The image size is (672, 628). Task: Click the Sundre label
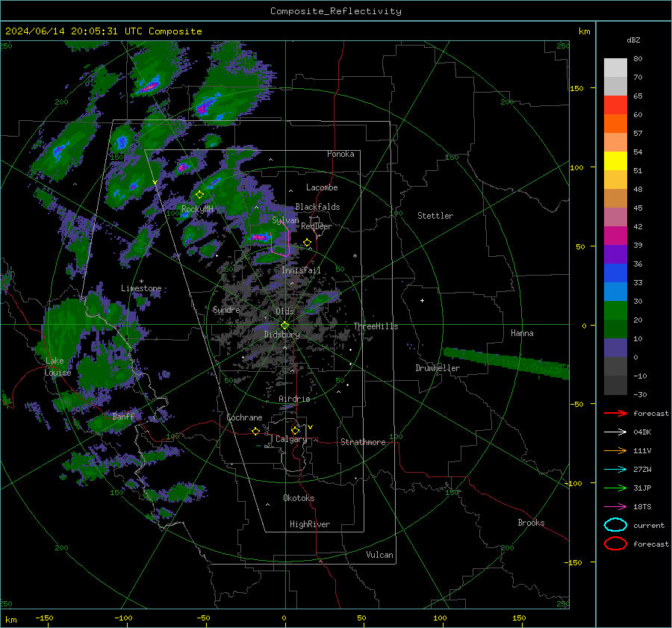point(226,309)
